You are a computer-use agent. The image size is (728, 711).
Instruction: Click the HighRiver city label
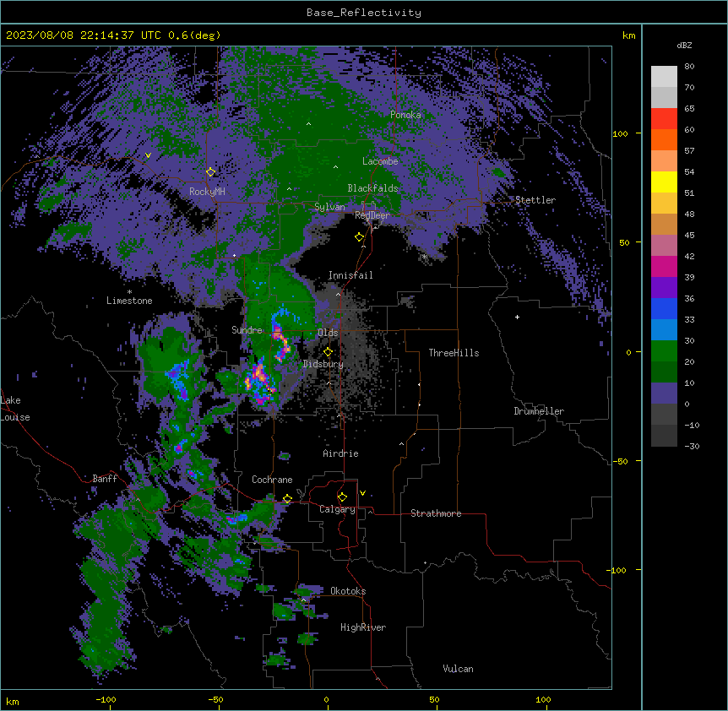363,627
